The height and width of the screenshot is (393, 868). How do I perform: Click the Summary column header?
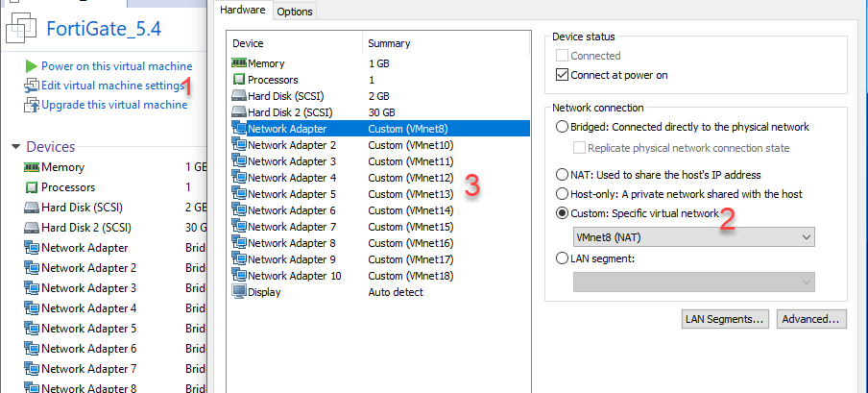[446, 43]
